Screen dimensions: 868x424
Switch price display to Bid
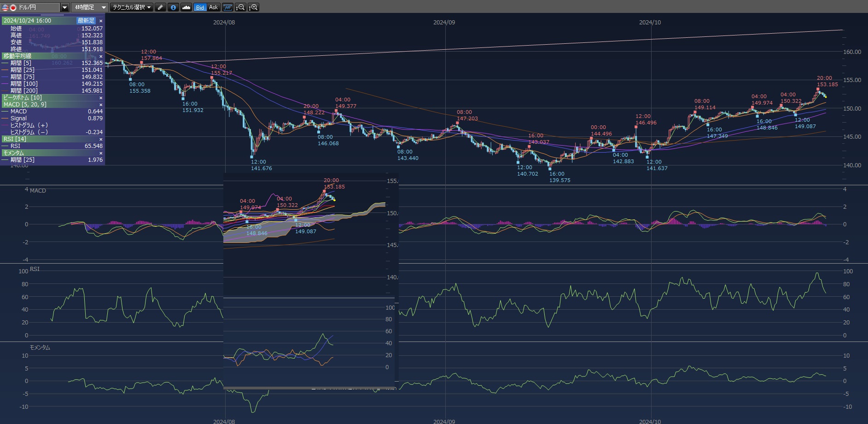[x=200, y=7]
